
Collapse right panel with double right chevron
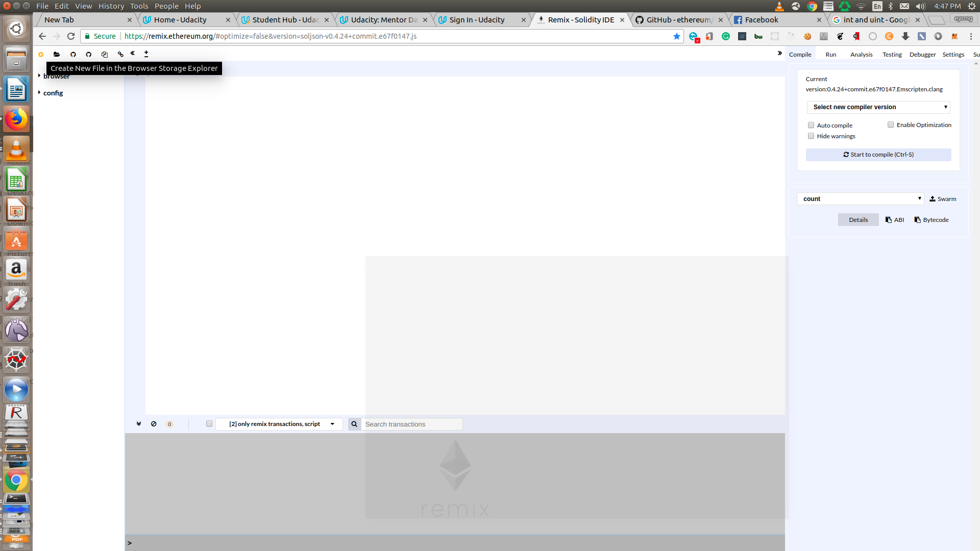(779, 53)
